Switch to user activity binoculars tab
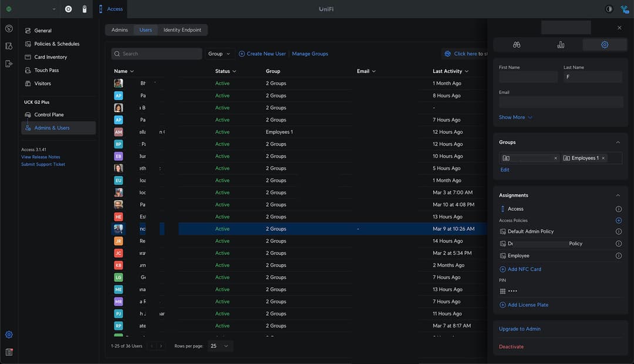Screen dimensions: 634x364 click(x=517, y=45)
